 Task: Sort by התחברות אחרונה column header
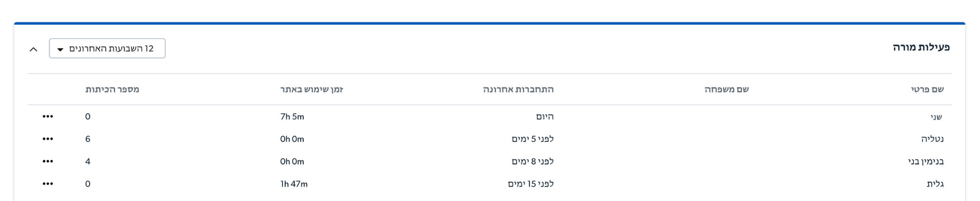click(x=518, y=89)
